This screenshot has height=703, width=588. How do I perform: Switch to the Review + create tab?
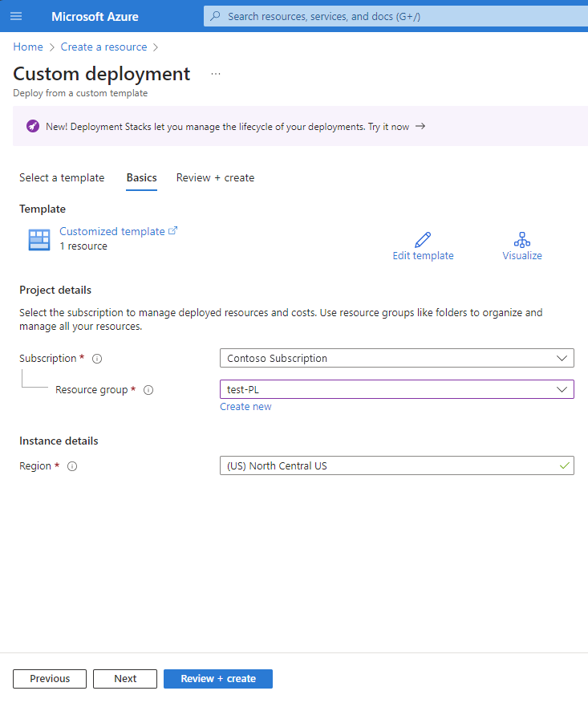215,177
